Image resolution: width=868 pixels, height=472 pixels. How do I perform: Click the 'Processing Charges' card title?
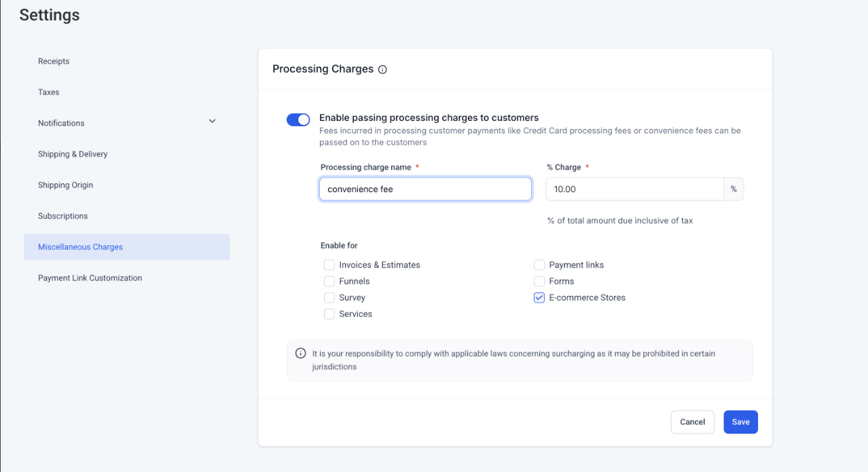pos(323,69)
